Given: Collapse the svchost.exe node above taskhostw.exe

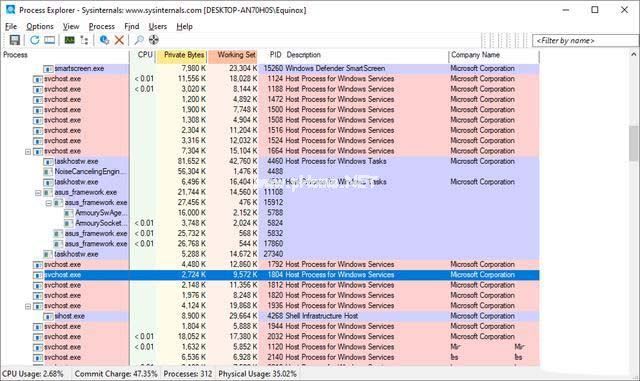Looking at the screenshot, I should point(28,152).
